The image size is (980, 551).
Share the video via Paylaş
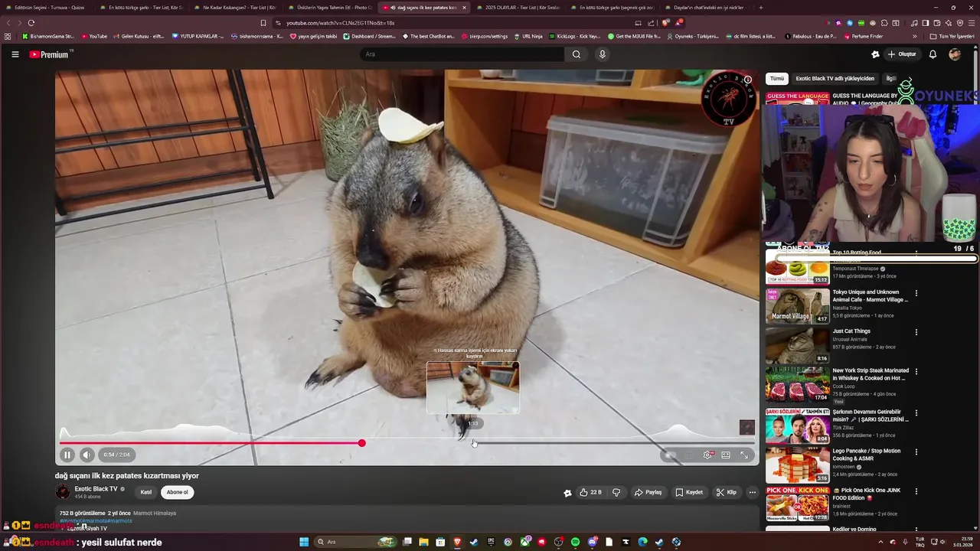coord(648,492)
